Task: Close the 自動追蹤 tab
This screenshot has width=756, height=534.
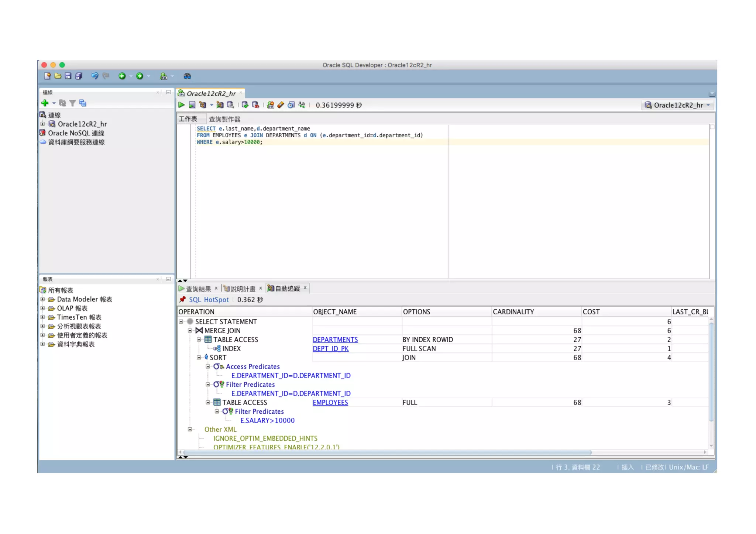Action: pyautogui.click(x=305, y=288)
